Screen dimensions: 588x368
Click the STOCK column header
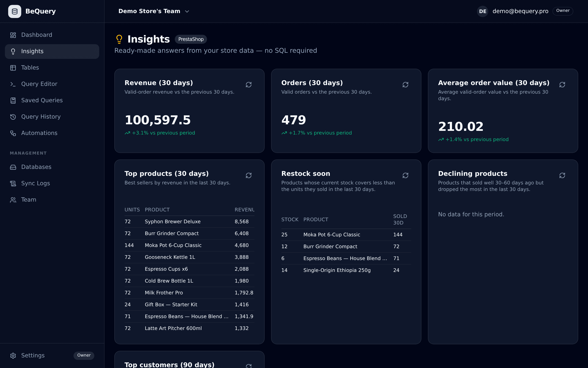(290, 220)
